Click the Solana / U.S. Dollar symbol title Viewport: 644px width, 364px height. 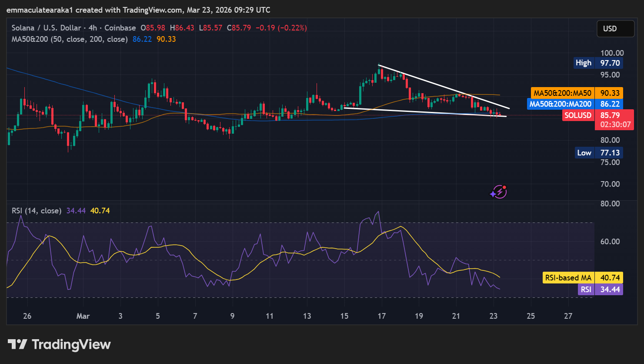click(x=46, y=28)
